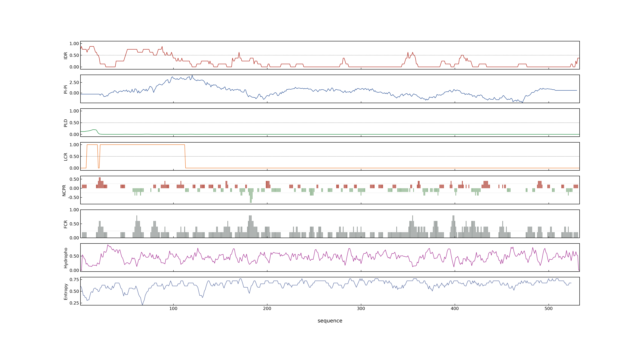Click the x-axis tick label 500
644x343 pixels.
tap(548, 309)
